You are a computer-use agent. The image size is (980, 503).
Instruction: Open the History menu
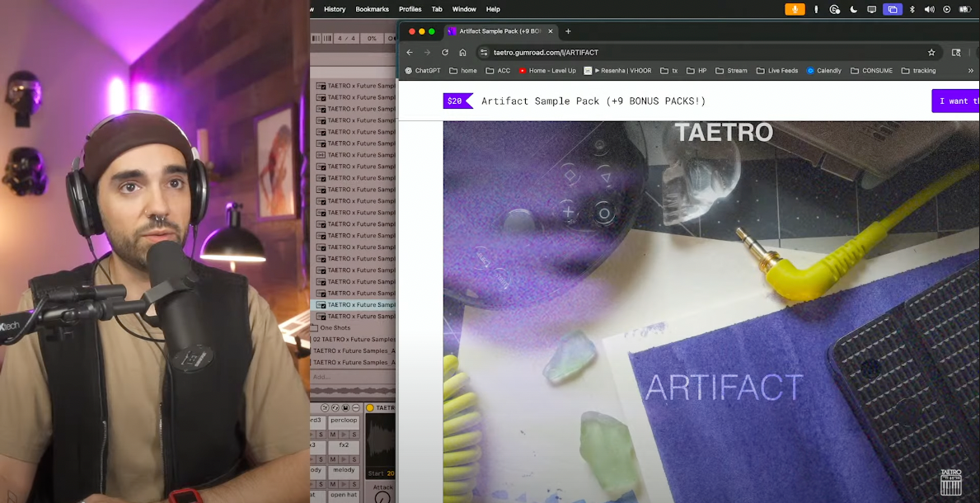coord(335,9)
